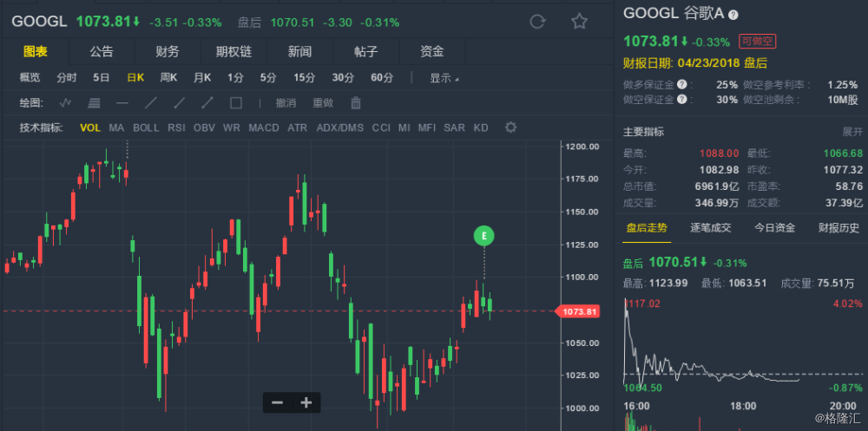Select the horizontal line drawing tool
Screen dimensions: 868x431
[122, 103]
